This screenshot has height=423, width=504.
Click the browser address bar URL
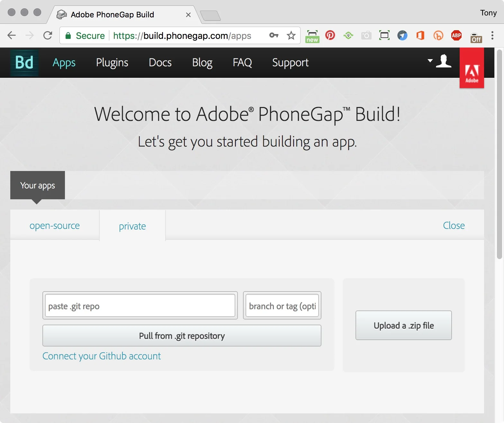[x=182, y=36]
